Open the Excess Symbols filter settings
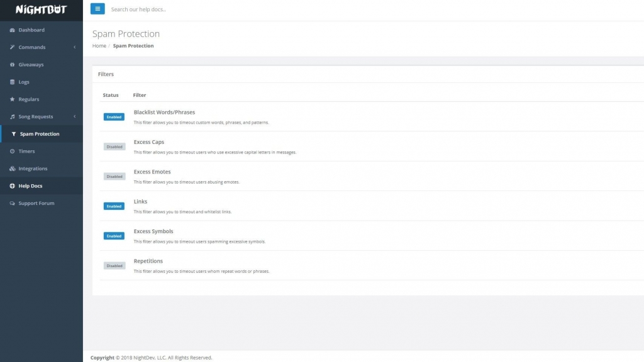The height and width of the screenshot is (362, 644). tap(153, 231)
